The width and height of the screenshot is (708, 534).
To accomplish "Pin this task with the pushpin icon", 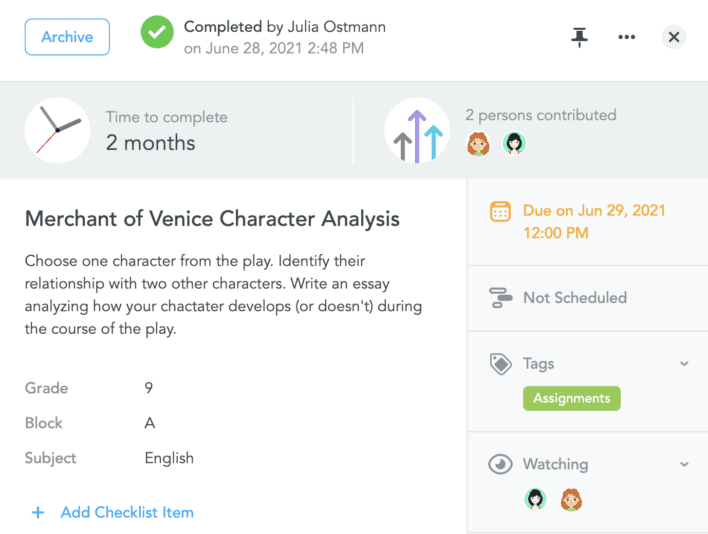I will [579, 37].
